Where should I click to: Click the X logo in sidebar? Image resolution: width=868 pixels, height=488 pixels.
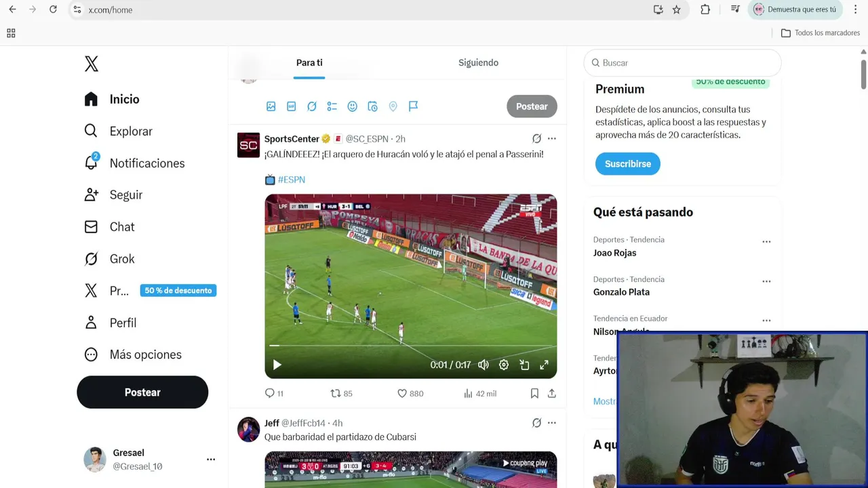point(92,64)
